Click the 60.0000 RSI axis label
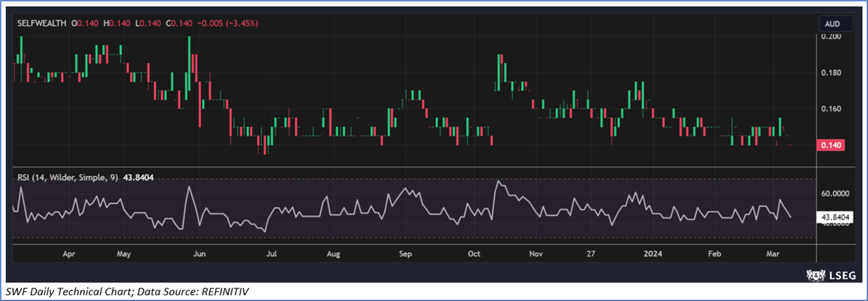This screenshot has width=868, height=301. tap(835, 194)
